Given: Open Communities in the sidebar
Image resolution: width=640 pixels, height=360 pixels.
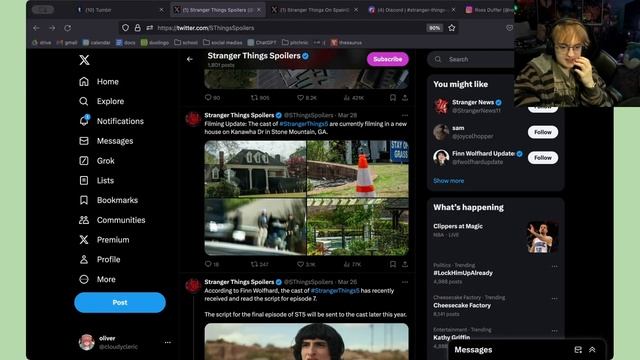Looking at the screenshot, I should click(x=112, y=220).
